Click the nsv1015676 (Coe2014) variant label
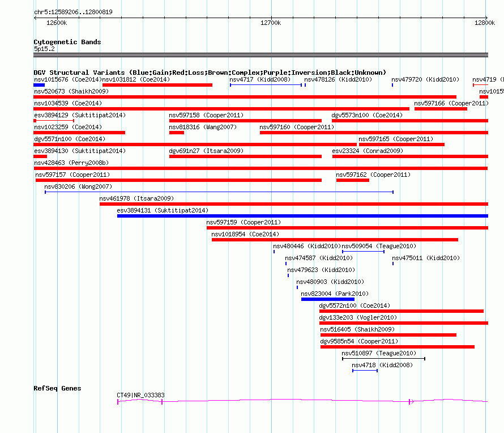The image size is (504, 433). coord(68,79)
